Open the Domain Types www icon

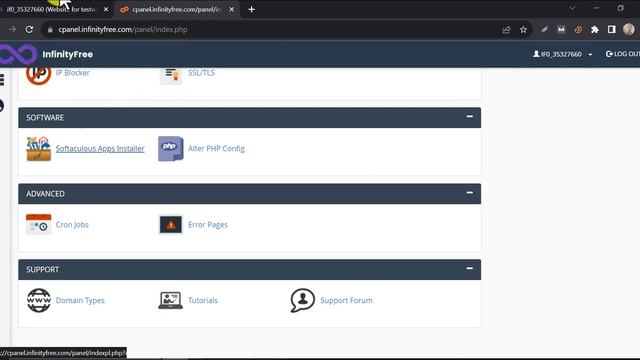click(39, 300)
